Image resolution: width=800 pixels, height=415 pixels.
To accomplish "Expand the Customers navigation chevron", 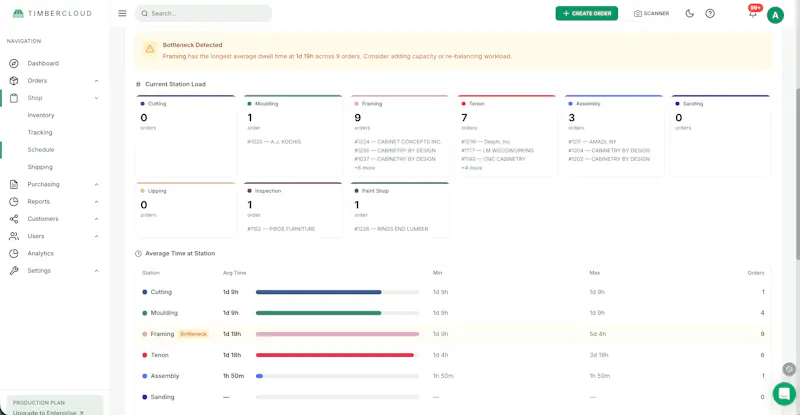I will click(96, 219).
